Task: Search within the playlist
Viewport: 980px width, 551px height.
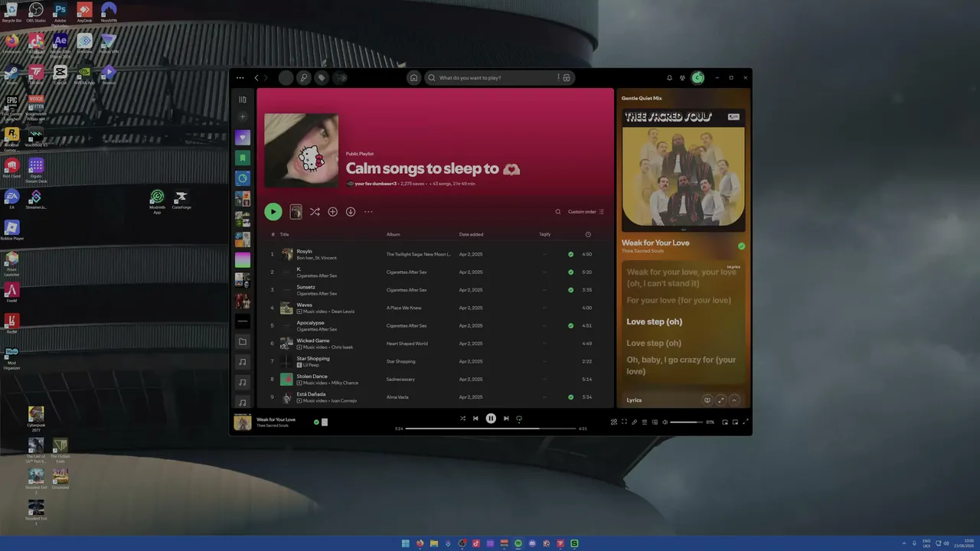Action: [558, 212]
